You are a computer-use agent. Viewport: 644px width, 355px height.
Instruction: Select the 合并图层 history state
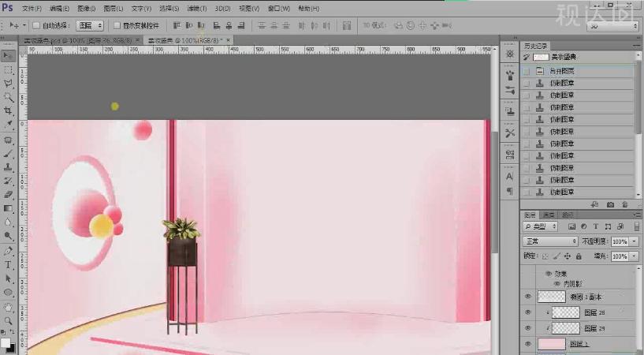[563, 70]
